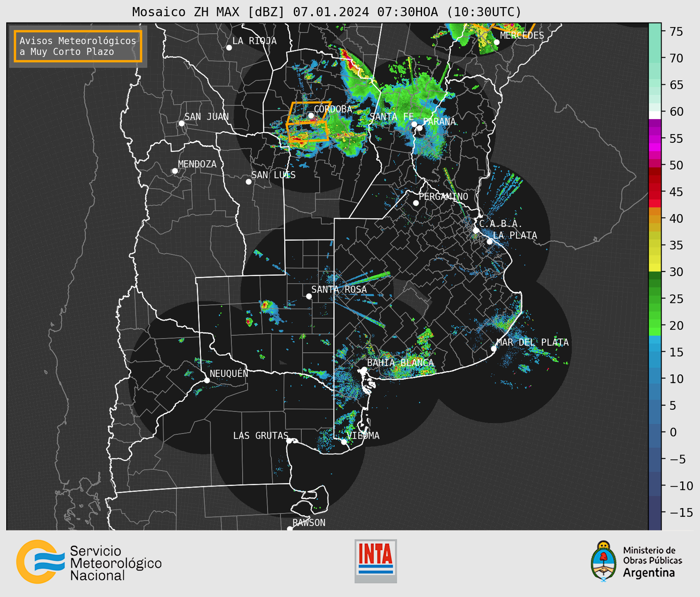The width and height of the screenshot is (700, 597).
Task: Click the BAHIA BLANCA city marker dot
Action: coord(364,369)
